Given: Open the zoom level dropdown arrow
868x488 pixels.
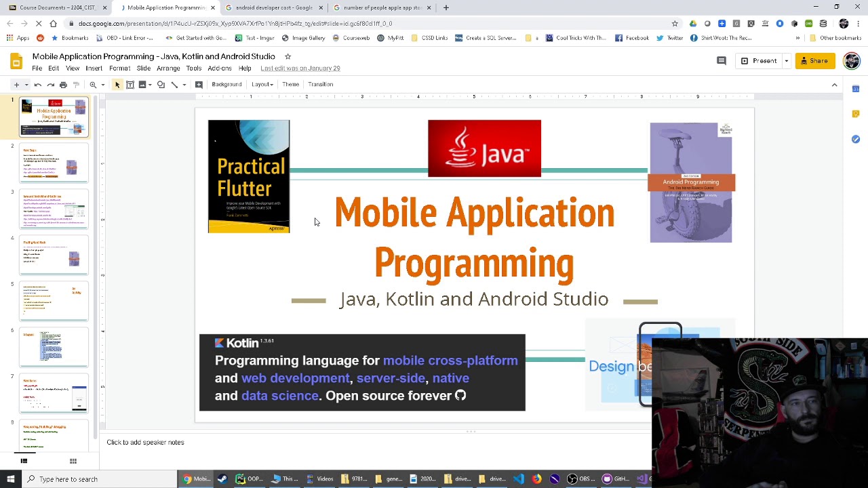Looking at the screenshot, I should (102, 85).
